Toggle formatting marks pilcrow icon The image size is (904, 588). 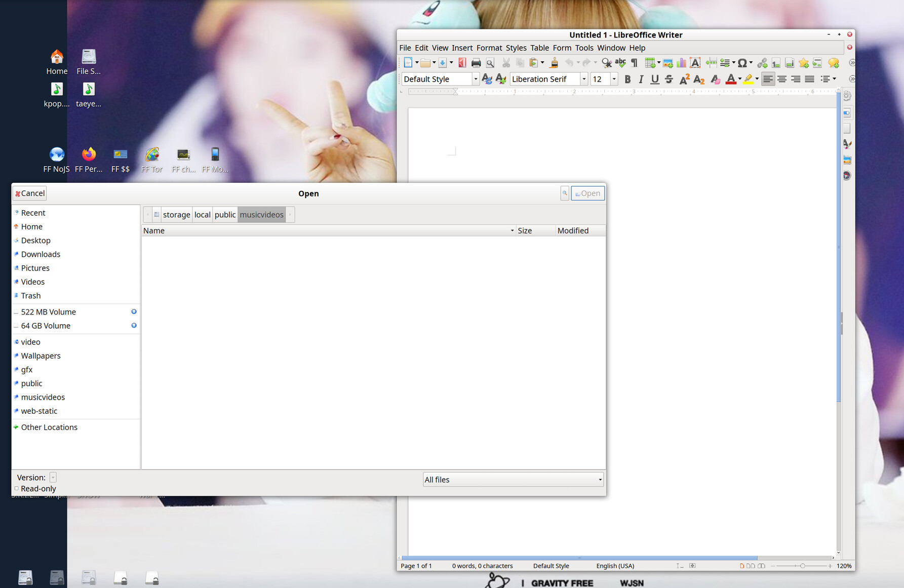[634, 63]
